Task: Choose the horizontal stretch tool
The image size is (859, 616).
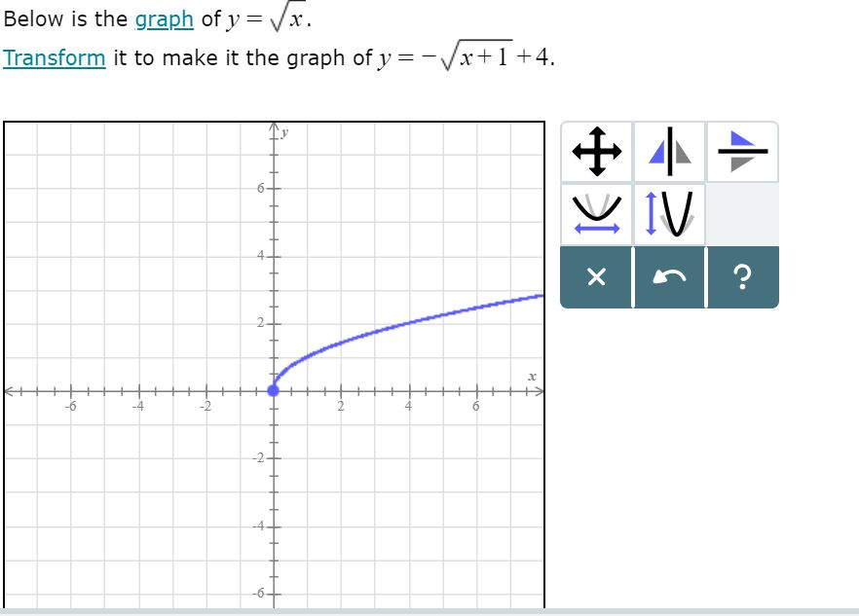Action: tap(597, 214)
